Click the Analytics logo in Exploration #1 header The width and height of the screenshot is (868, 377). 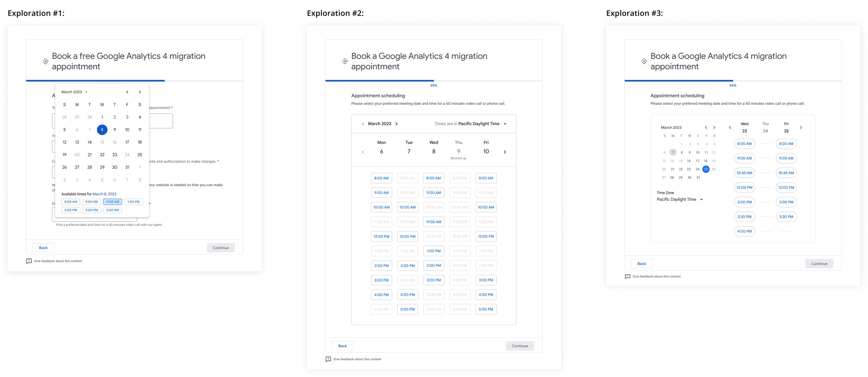(x=45, y=61)
